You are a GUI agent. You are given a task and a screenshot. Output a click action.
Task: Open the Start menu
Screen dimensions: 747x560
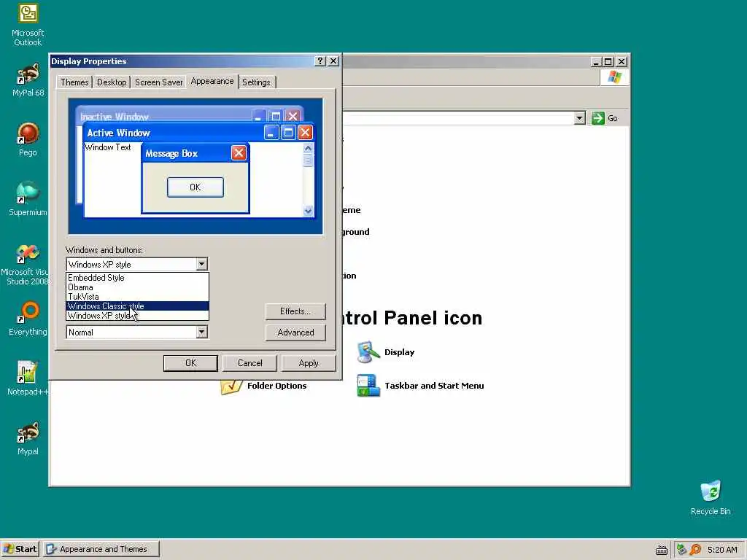20,549
